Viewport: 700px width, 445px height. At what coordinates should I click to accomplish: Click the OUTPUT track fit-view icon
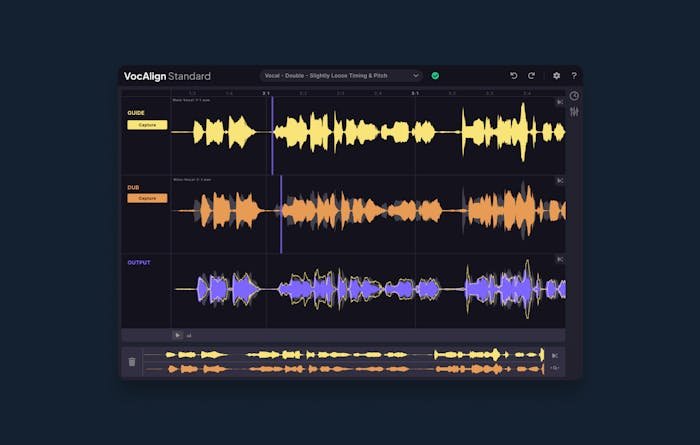coord(560,259)
